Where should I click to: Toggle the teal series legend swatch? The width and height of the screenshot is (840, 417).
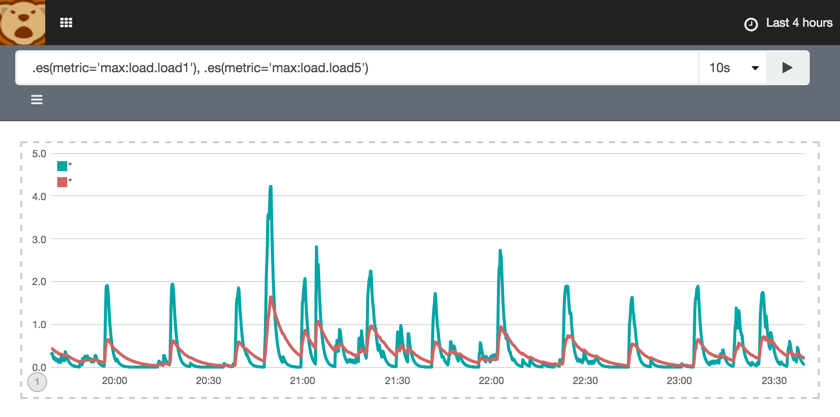tap(62, 167)
